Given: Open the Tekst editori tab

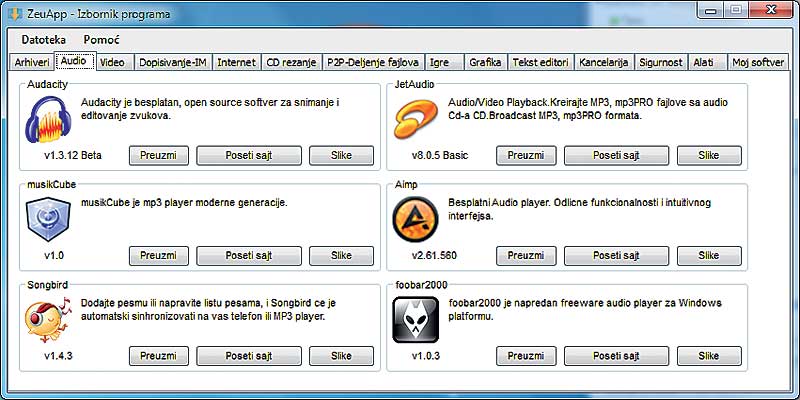Looking at the screenshot, I should 541,62.
